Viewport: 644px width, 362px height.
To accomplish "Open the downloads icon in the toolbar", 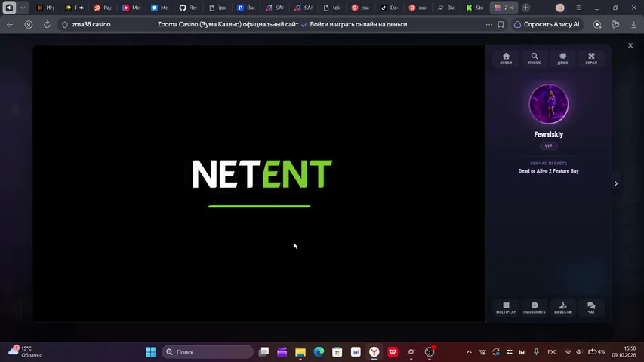I will 633,25.
